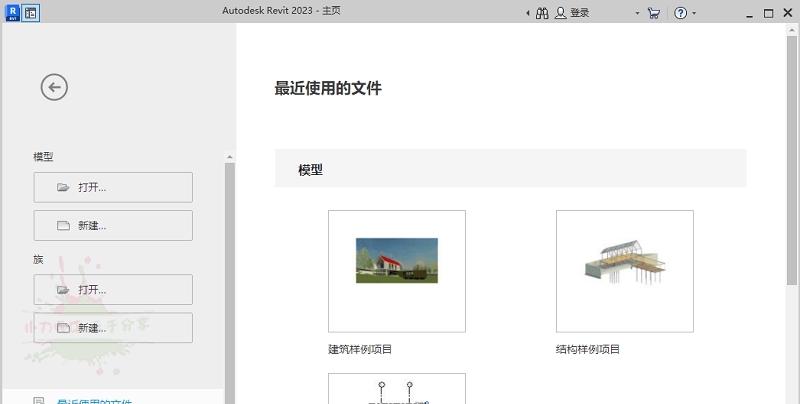Screen dimensions: 802x404
Task: Open the third model thumbnail with grid lines
Action: [x=397, y=389]
